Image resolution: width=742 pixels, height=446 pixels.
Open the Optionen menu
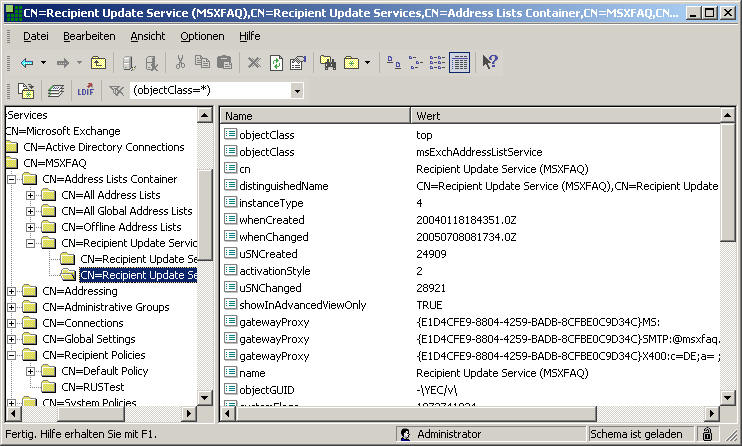[202, 36]
